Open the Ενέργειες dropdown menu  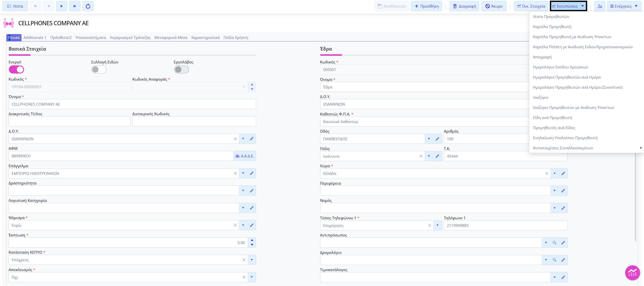pyautogui.click(x=624, y=6)
